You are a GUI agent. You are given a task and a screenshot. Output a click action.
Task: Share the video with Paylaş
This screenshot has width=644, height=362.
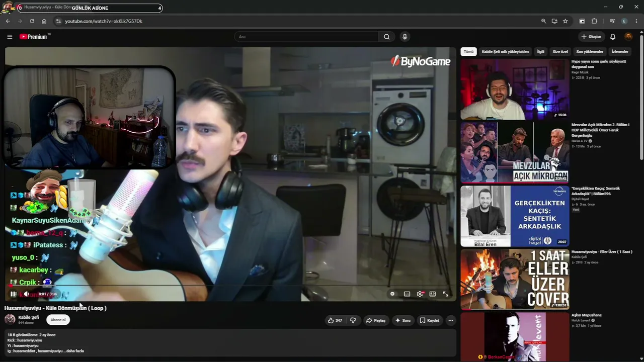tap(376, 320)
